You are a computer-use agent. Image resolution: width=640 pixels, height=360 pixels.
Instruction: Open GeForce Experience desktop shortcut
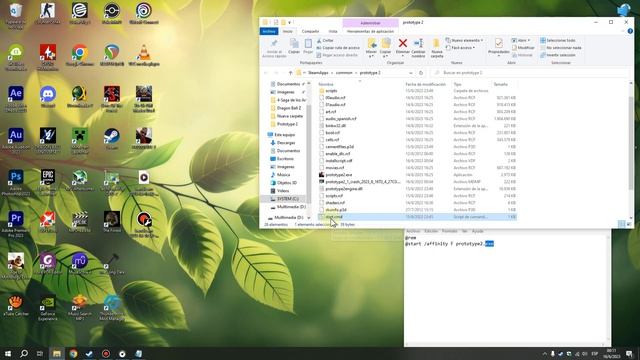click(x=48, y=308)
